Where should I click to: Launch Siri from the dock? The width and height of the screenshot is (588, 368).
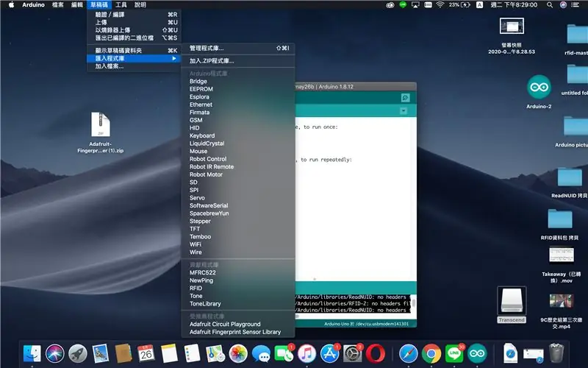[55, 354]
